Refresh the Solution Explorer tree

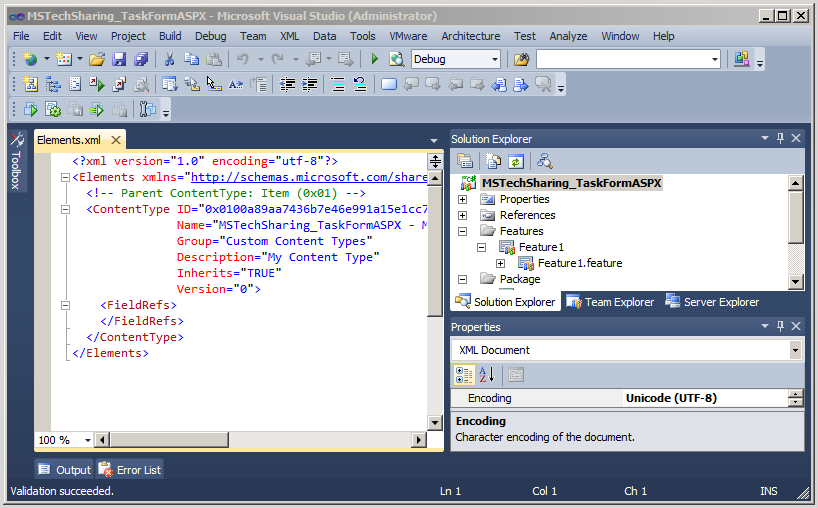click(x=516, y=161)
